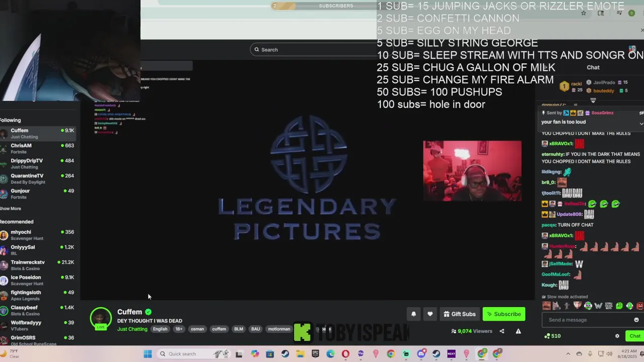
Task: Click the 18+ tag
Action: pyautogui.click(x=179, y=329)
